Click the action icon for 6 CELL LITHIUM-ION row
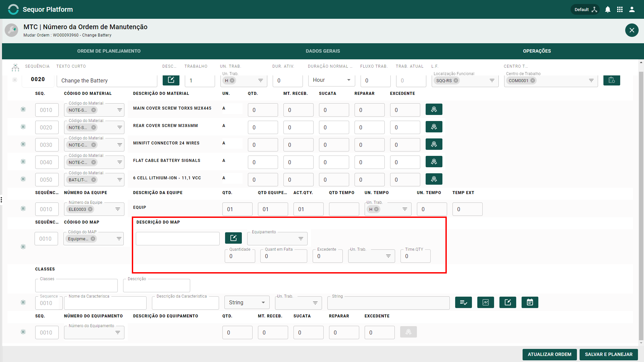 click(x=434, y=179)
